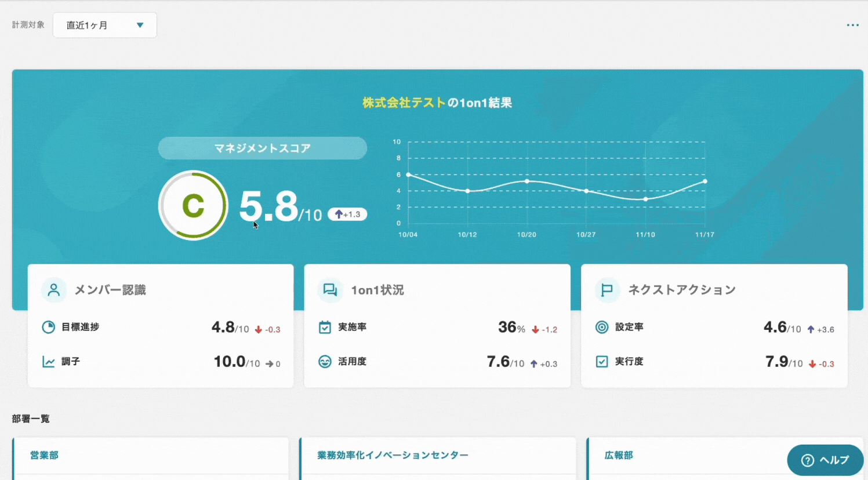This screenshot has height=480, width=868.
Task: Click the マネジメントスコア label pill
Action: (262, 148)
